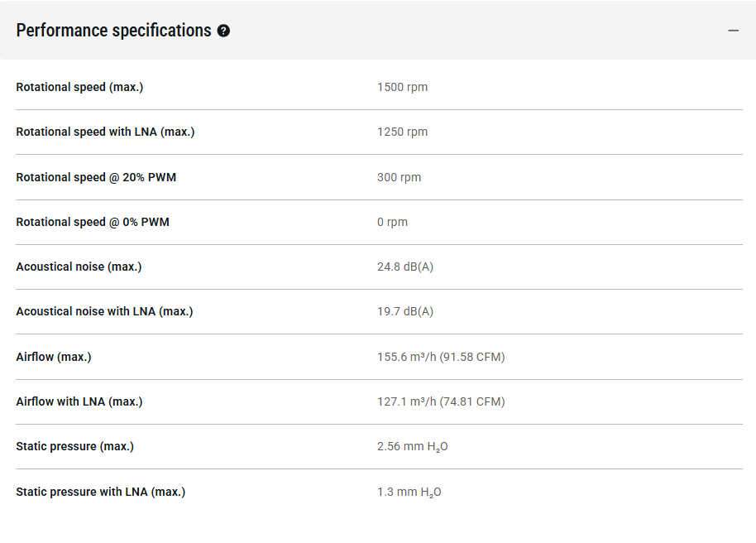Click the 300 rpm value
This screenshot has height=543, width=756.
pyautogui.click(x=399, y=177)
